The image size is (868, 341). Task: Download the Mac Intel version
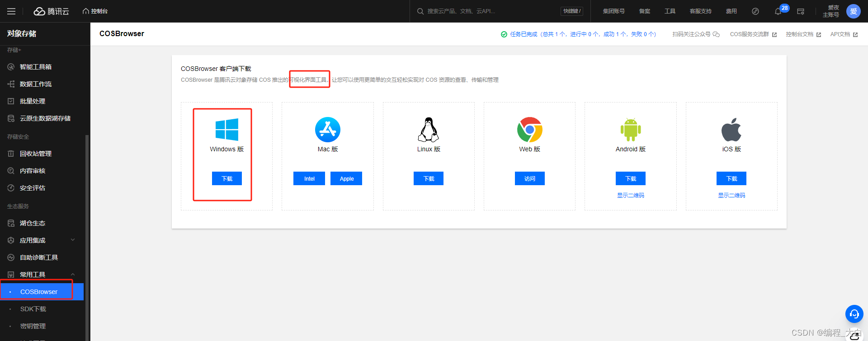point(309,178)
